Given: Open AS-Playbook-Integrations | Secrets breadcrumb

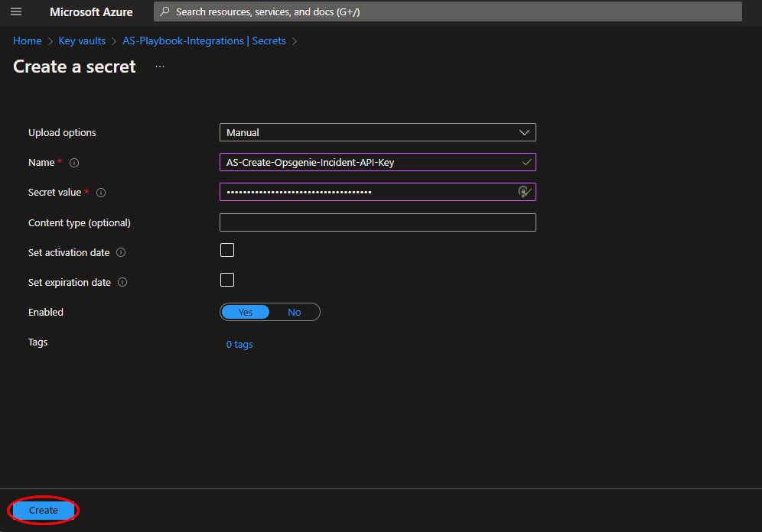Looking at the screenshot, I should [x=204, y=41].
